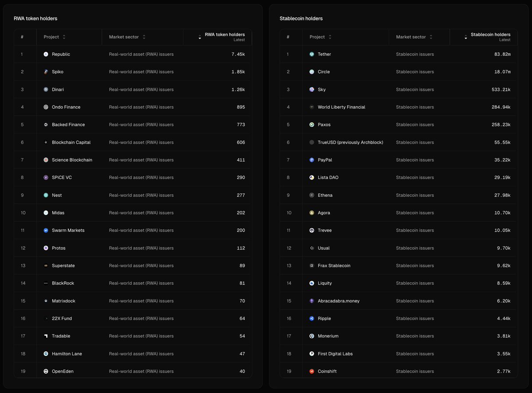The height and width of the screenshot is (393, 532).
Task: Open the BlackRock project link
Action: tap(63, 283)
